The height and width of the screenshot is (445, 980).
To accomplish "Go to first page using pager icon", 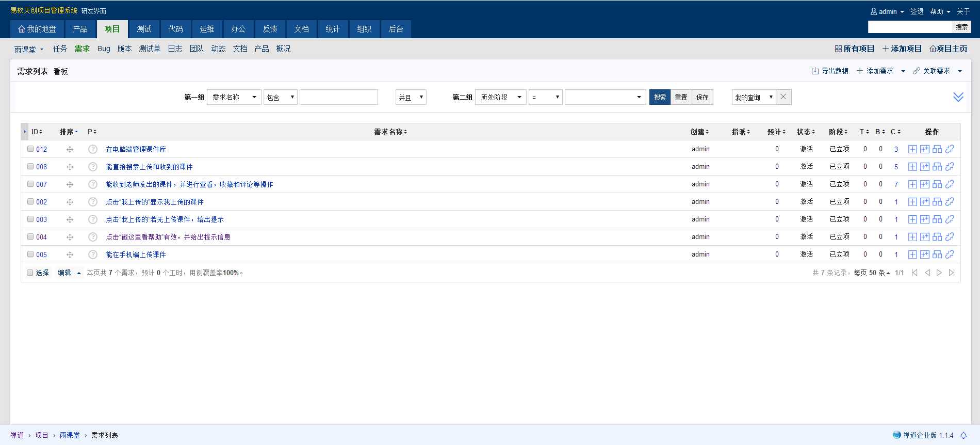I will [x=914, y=273].
